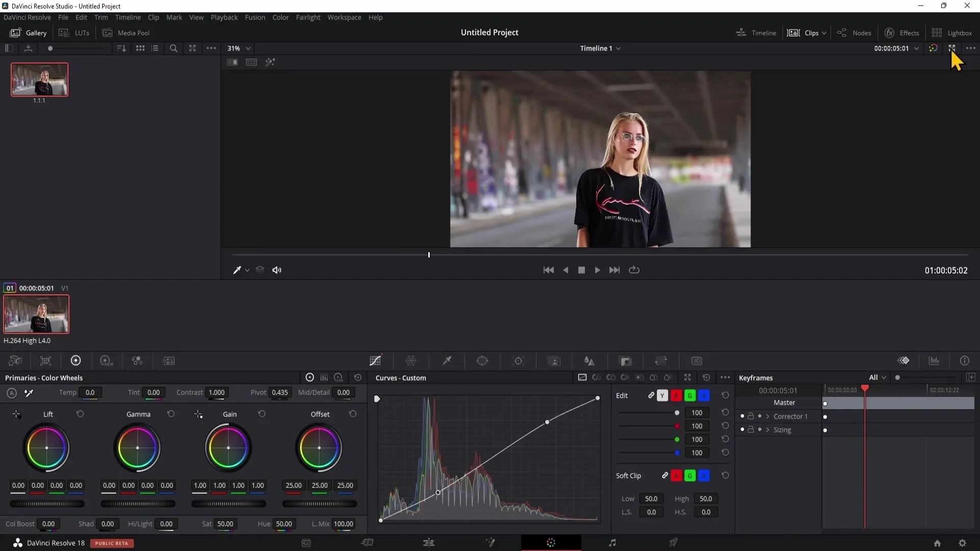This screenshot has width=980, height=551.
Task: Enable Soft Clip bypass toggle
Action: click(628, 475)
